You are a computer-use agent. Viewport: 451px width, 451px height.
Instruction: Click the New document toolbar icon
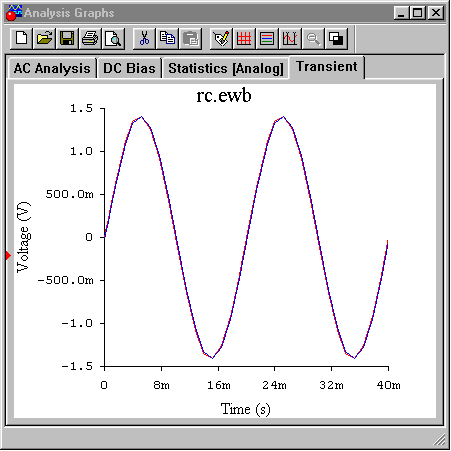pos(22,39)
